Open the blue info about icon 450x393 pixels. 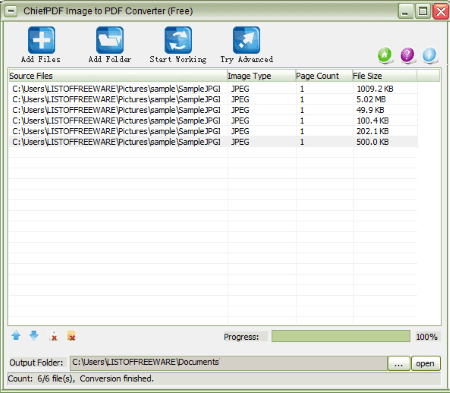click(x=430, y=55)
